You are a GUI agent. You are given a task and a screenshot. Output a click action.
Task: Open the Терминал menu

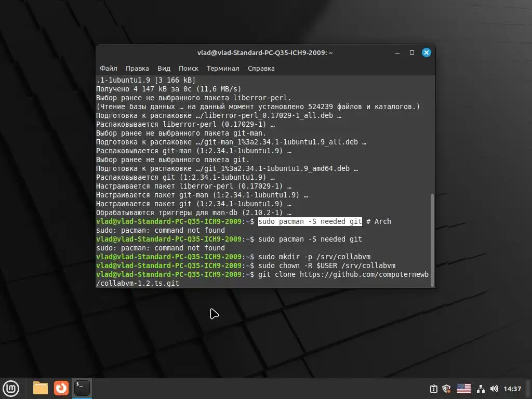(223, 68)
